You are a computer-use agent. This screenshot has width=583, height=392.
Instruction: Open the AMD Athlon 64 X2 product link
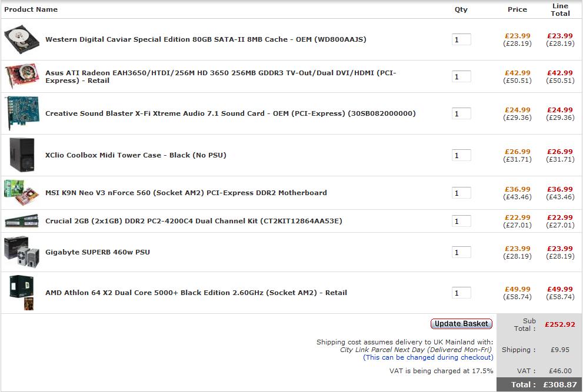(196, 293)
